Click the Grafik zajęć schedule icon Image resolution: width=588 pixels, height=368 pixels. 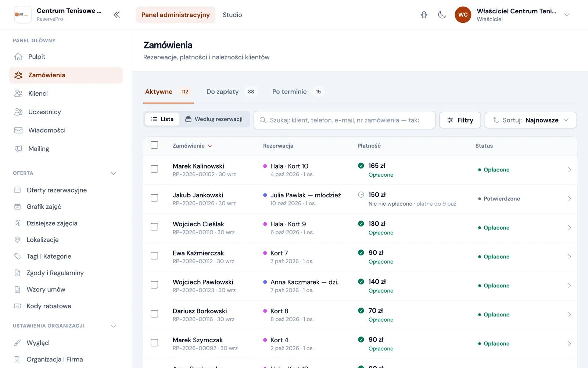17,207
